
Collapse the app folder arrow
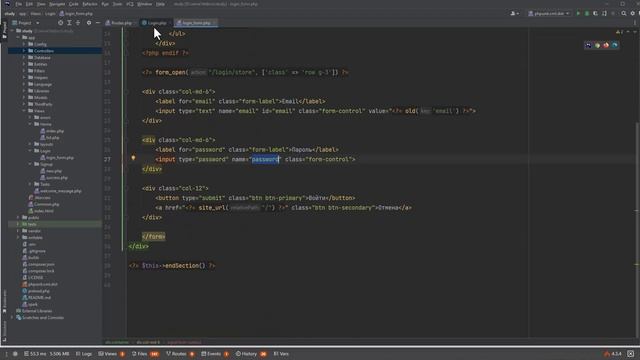coord(18,38)
